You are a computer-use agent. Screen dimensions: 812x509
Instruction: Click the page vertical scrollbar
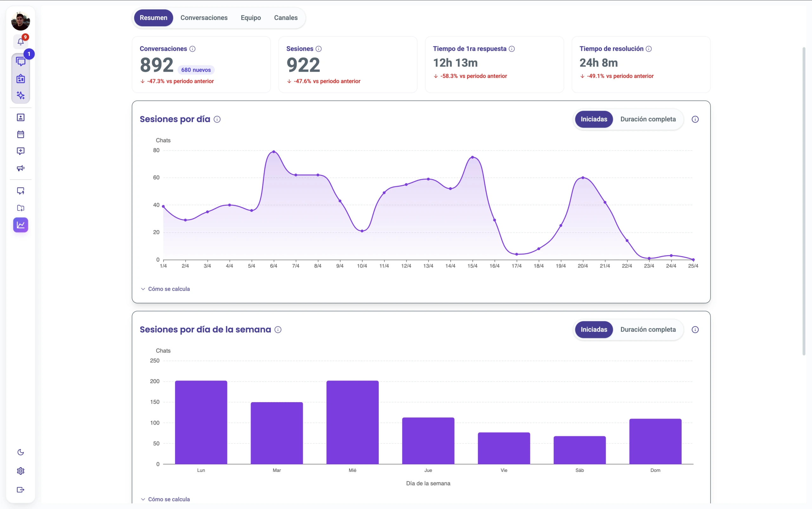pyautogui.click(x=804, y=201)
